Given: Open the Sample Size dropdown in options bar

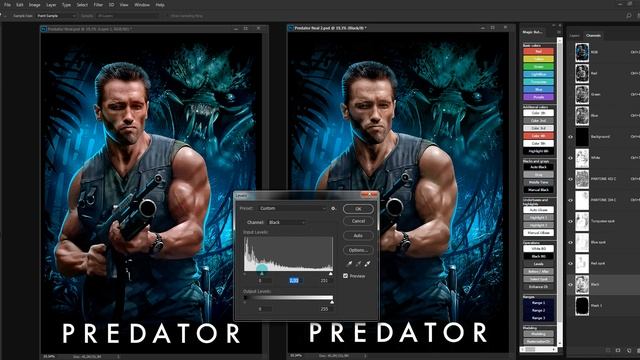Looking at the screenshot, I should click(56, 16).
